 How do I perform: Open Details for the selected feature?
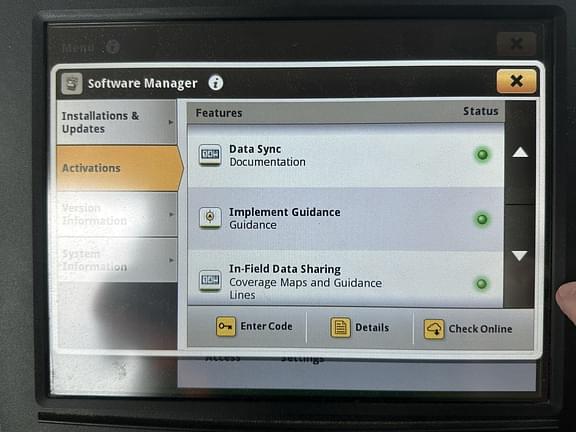(x=360, y=328)
